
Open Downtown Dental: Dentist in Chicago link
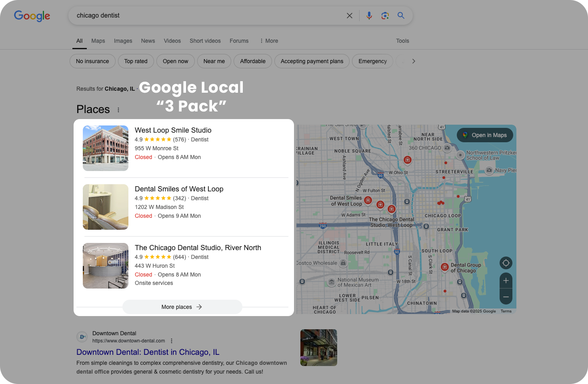(148, 352)
